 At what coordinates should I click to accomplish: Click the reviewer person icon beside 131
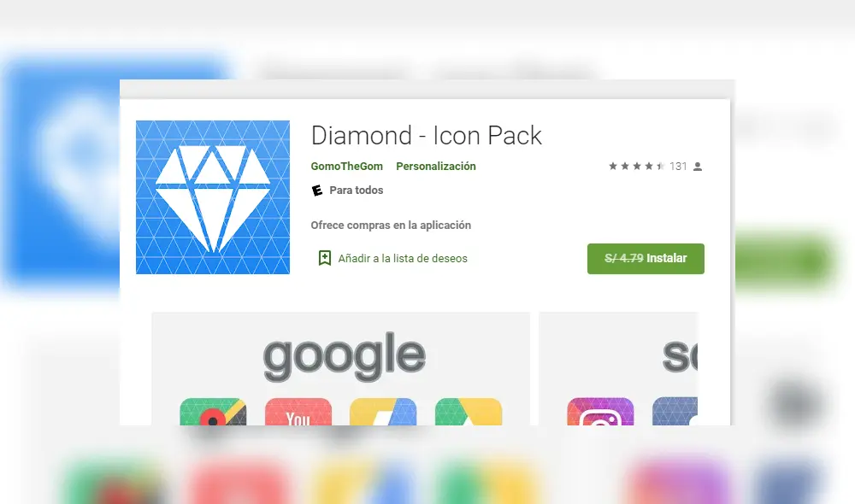(x=698, y=167)
